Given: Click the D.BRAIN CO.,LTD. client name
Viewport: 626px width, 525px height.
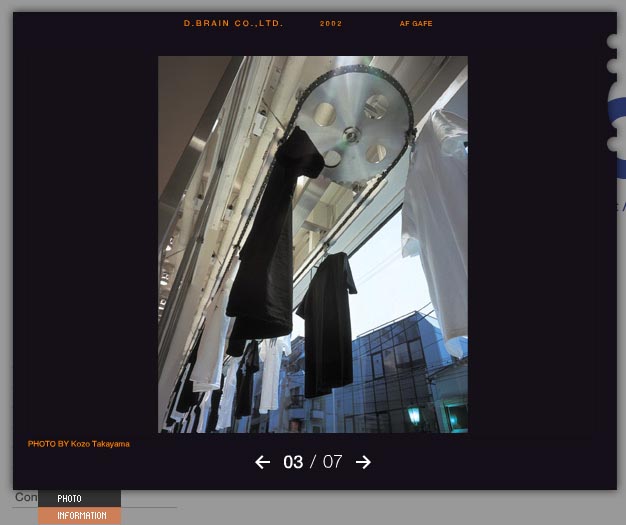Looking at the screenshot, I should (x=233, y=23).
